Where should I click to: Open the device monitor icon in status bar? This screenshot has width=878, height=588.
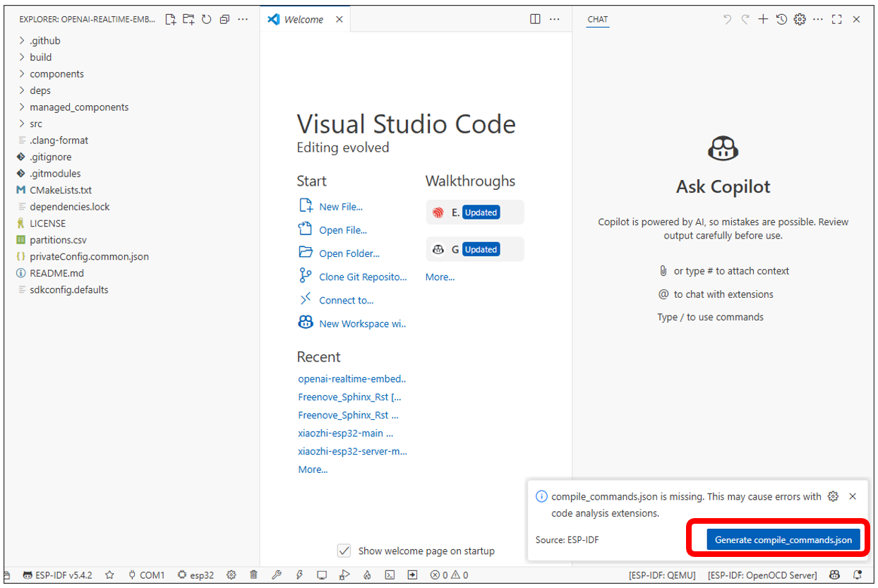[322, 575]
